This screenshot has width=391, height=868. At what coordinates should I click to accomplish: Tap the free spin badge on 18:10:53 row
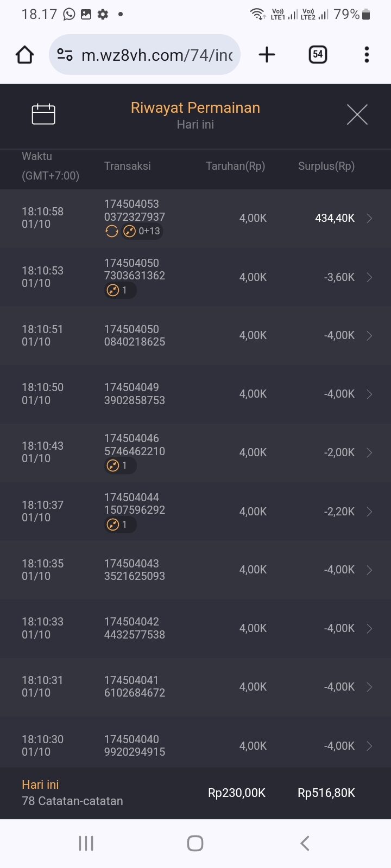pyautogui.click(x=119, y=290)
